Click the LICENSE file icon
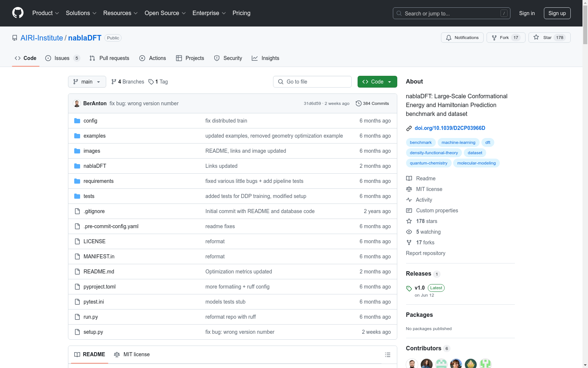The image size is (588, 368). pyautogui.click(x=77, y=241)
